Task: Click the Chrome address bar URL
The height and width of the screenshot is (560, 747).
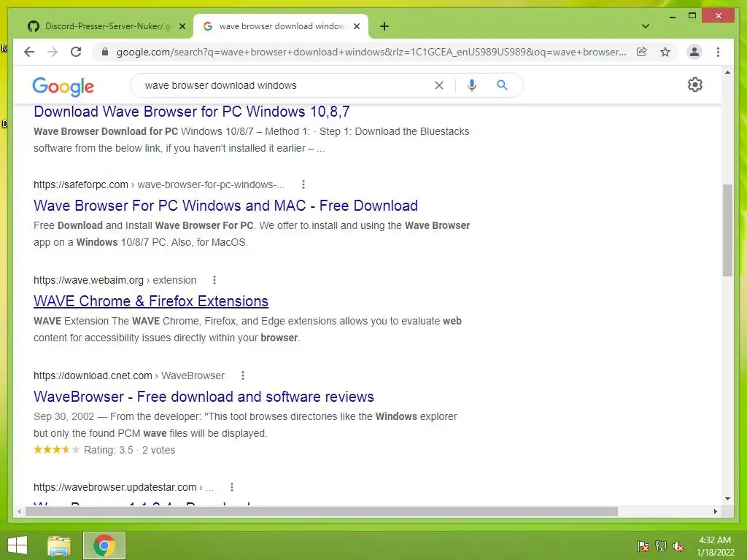Action: click(371, 52)
